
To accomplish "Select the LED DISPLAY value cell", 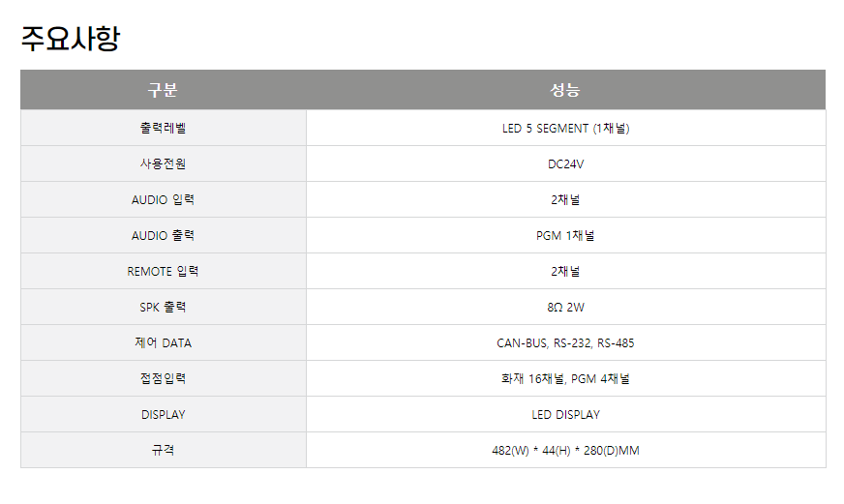I will pyautogui.click(x=565, y=414).
